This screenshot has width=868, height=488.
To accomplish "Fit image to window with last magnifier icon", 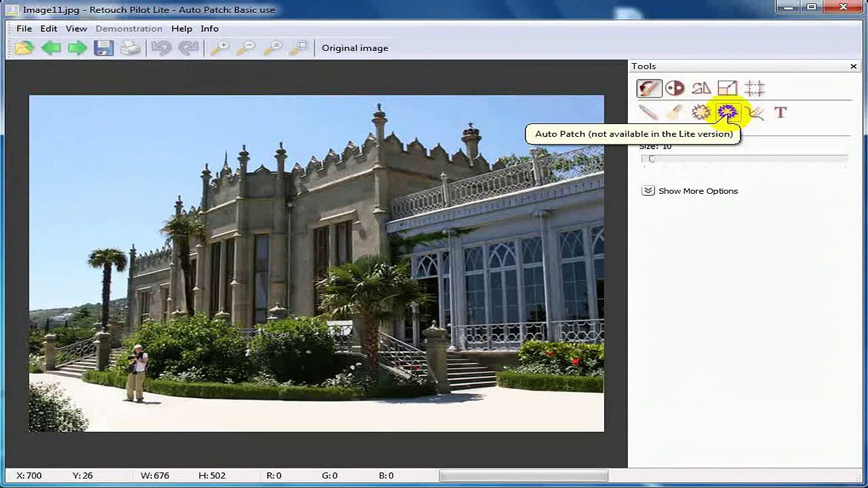I will (298, 48).
